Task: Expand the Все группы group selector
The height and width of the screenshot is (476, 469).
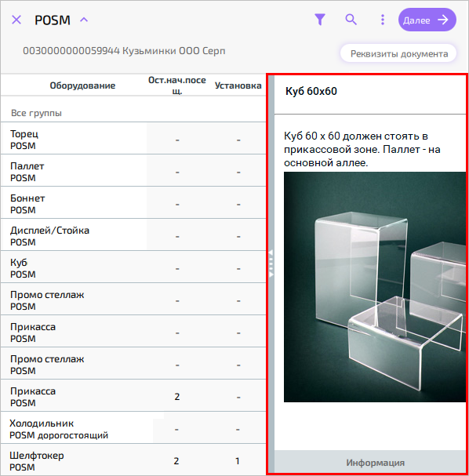Action: point(36,113)
